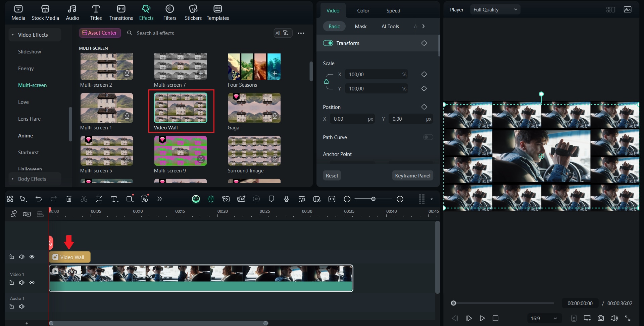
Task: Toggle the timeline auto ripple link icon
Action: click(27, 214)
